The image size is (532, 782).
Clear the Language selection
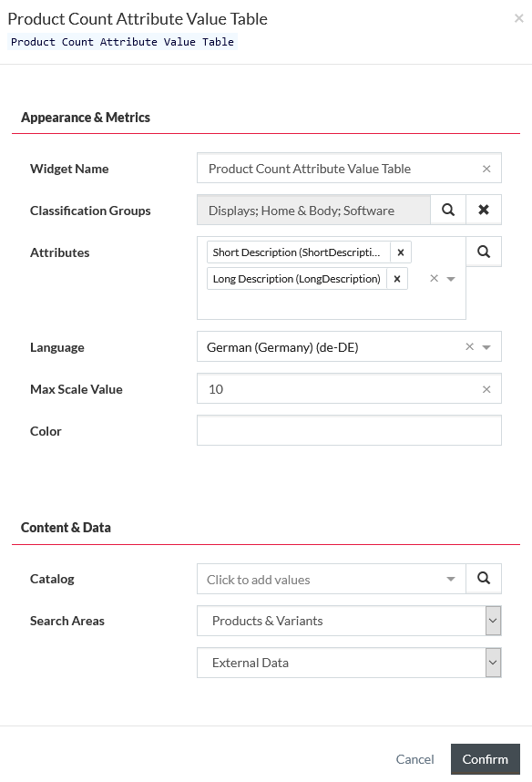pyautogui.click(x=470, y=346)
